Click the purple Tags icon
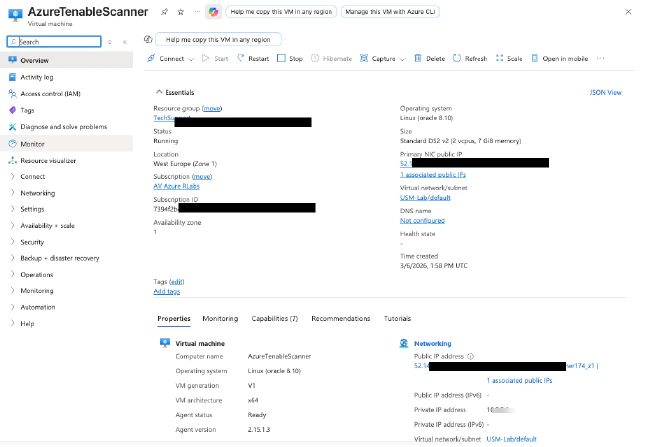The height and width of the screenshot is (447, 659). pyautogui.click(x=13, y=110)
